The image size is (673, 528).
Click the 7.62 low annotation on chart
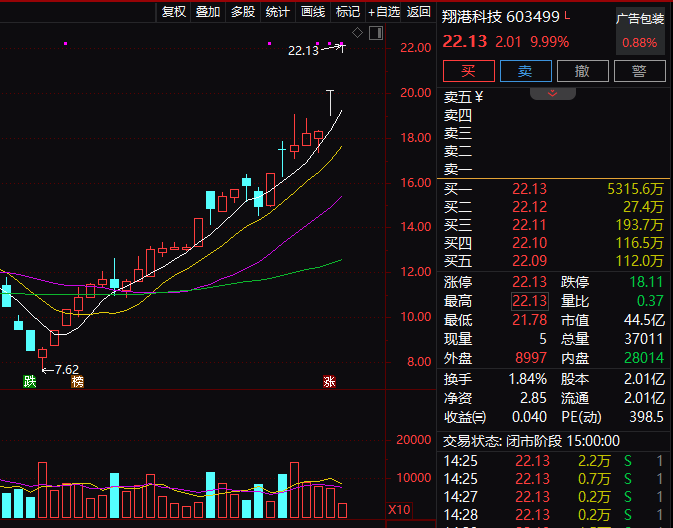(x=67, y=370)
